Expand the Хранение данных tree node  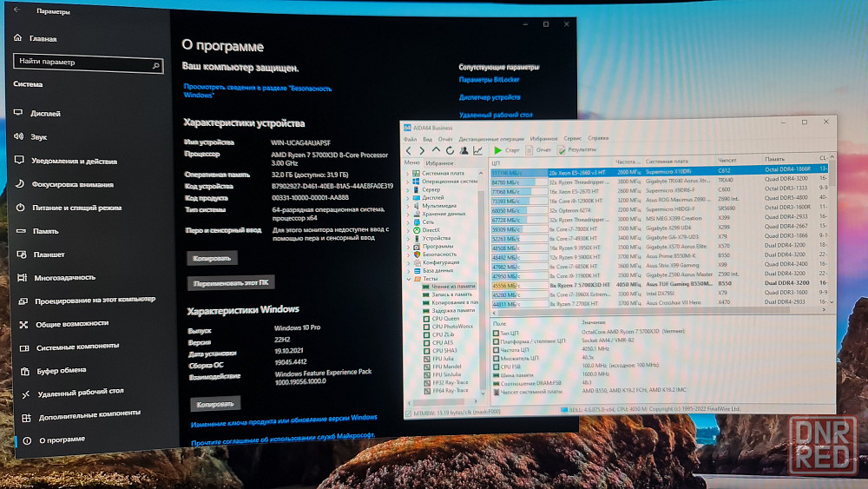coord(408,214)
